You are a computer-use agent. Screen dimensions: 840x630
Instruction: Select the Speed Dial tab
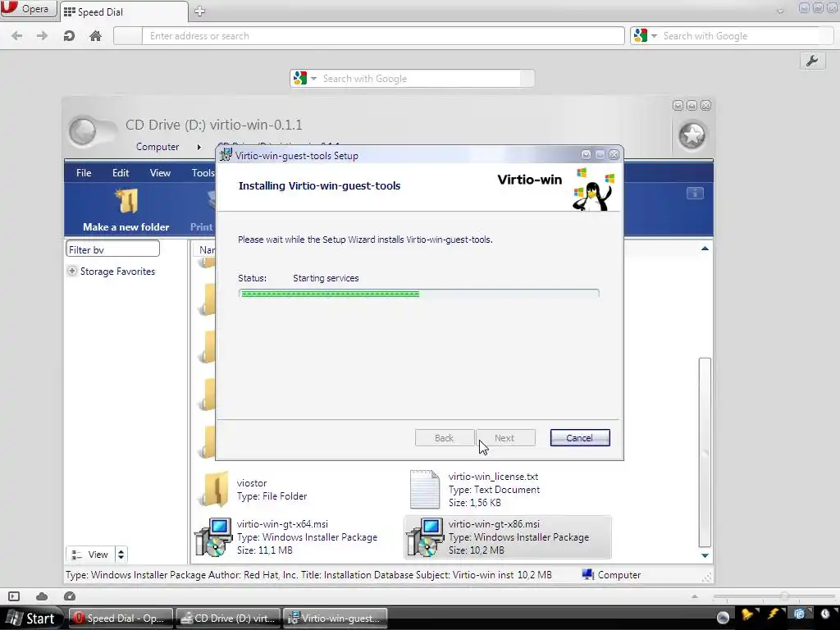point(124,11)
